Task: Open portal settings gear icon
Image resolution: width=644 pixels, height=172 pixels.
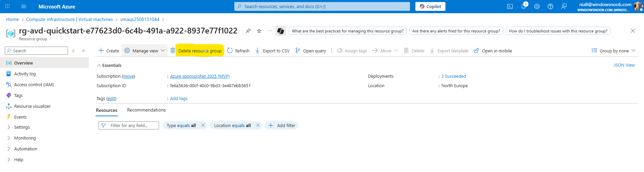Action: click(x=537, y=6)
